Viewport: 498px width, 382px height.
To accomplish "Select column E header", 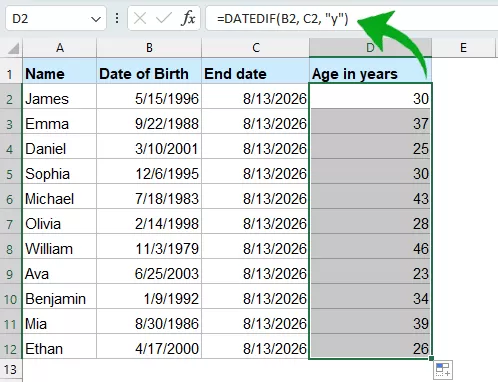I will coord(463,48).
